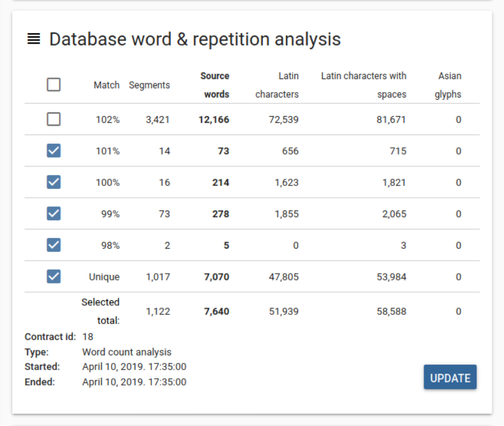Check the 102% match row checkbox
Viewport: 504px width, 426px height.
tap(54, 119)
